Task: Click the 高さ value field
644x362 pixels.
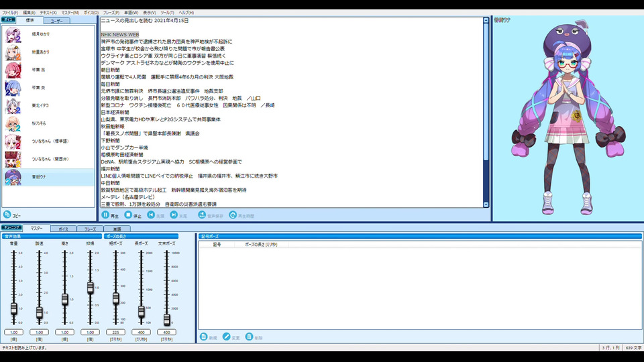Action: [x=64, y=332]
